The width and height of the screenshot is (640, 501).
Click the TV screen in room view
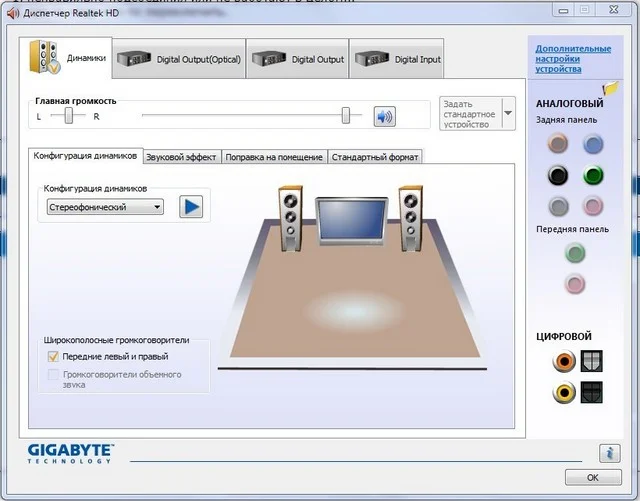352,221
